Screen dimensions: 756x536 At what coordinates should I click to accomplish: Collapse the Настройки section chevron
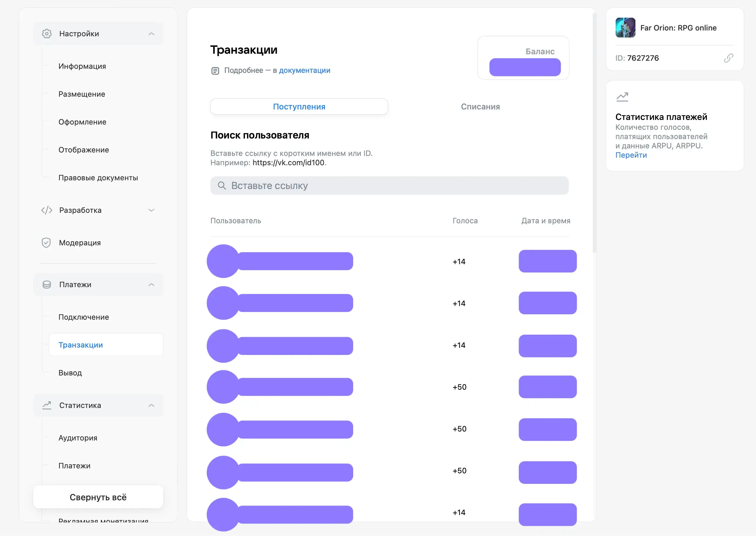click(x=151, y=34)
